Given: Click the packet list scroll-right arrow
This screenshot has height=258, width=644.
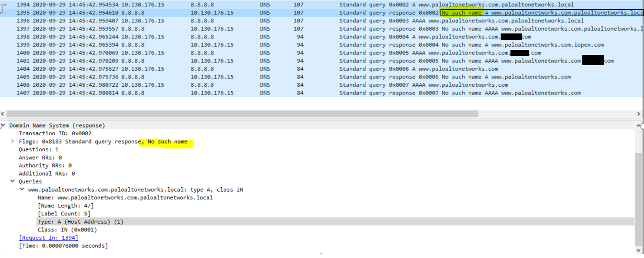Looking at the screenshot, I should (639, 114).
